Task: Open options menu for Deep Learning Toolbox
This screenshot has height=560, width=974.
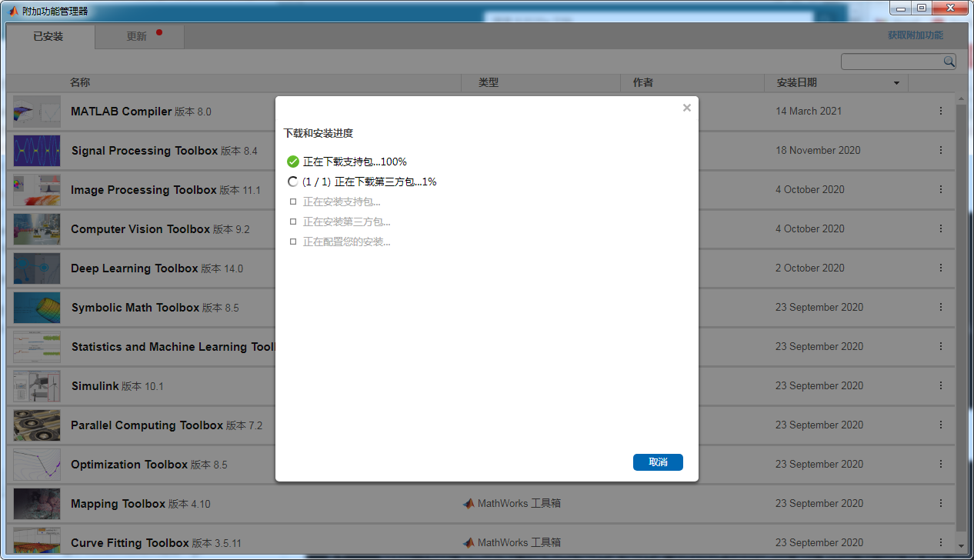Action: tap(940, 268)
